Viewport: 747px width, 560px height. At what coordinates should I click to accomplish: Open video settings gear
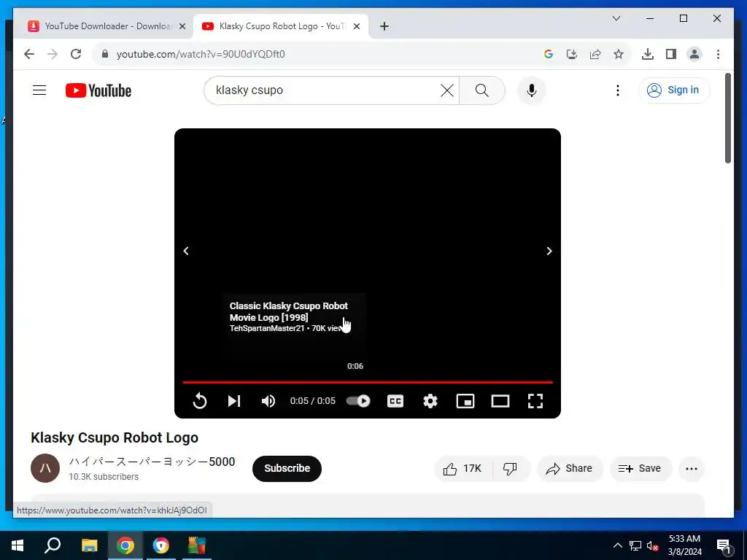tap(430, 401)
